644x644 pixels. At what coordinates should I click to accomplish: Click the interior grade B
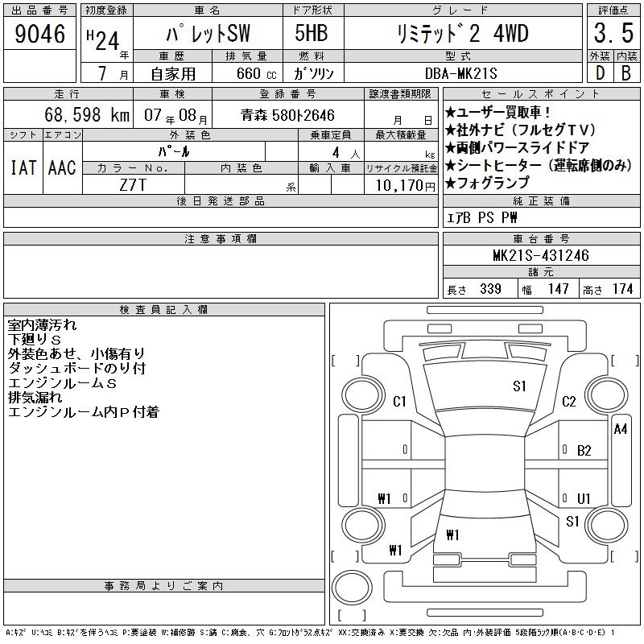(626, 73)
